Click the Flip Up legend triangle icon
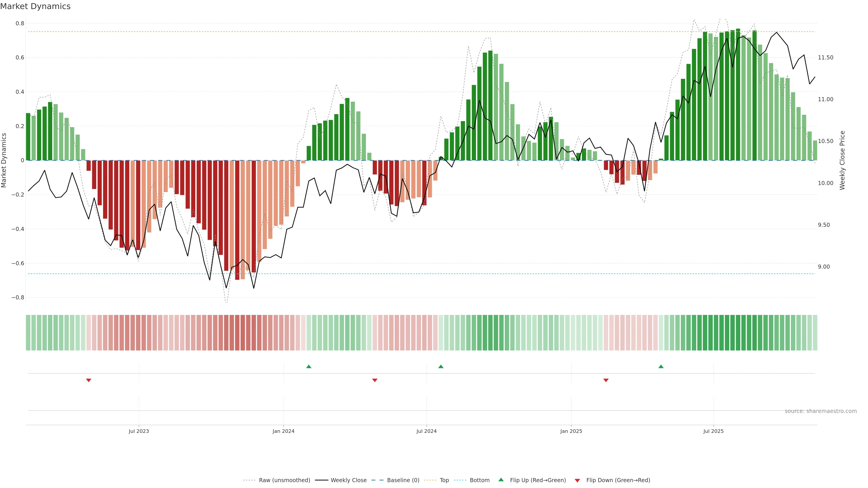The height and width of the screenshot is (488, 868). (x=501, y=480)
